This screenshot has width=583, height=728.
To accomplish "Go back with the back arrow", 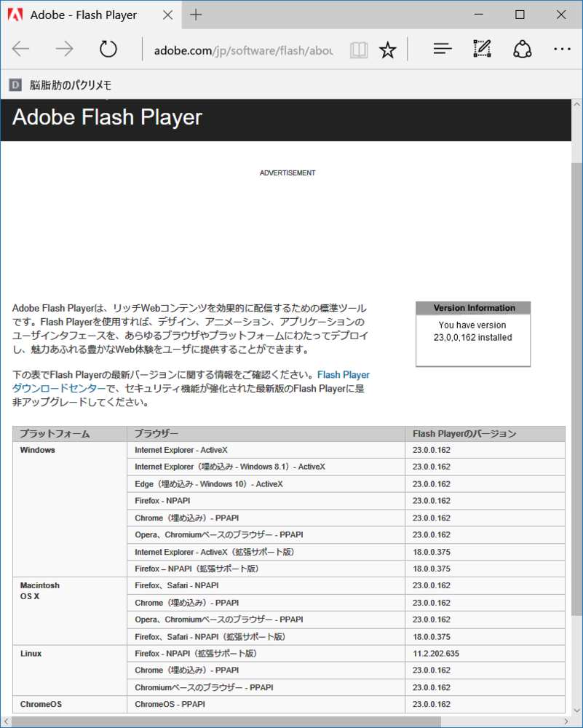I will 21,49.
